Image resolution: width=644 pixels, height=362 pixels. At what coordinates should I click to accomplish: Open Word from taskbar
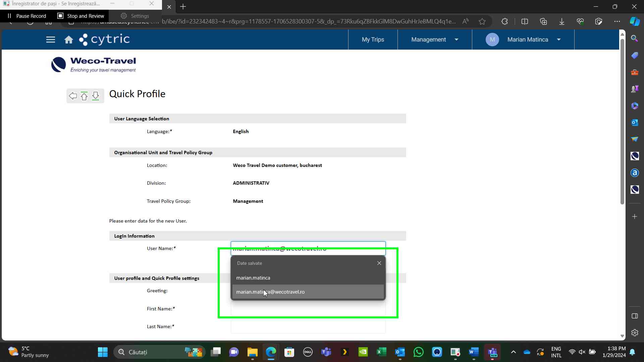click(474, 352)
